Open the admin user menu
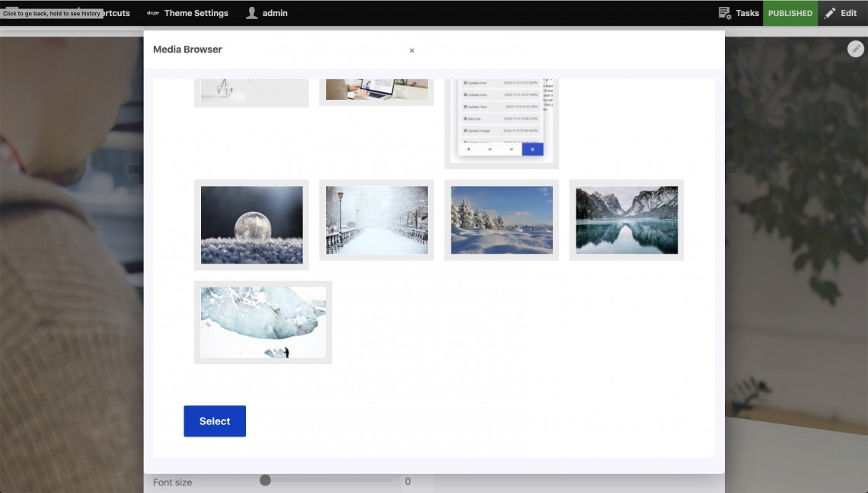The height and width of the screenshot is (493, 868). point(266,13)
